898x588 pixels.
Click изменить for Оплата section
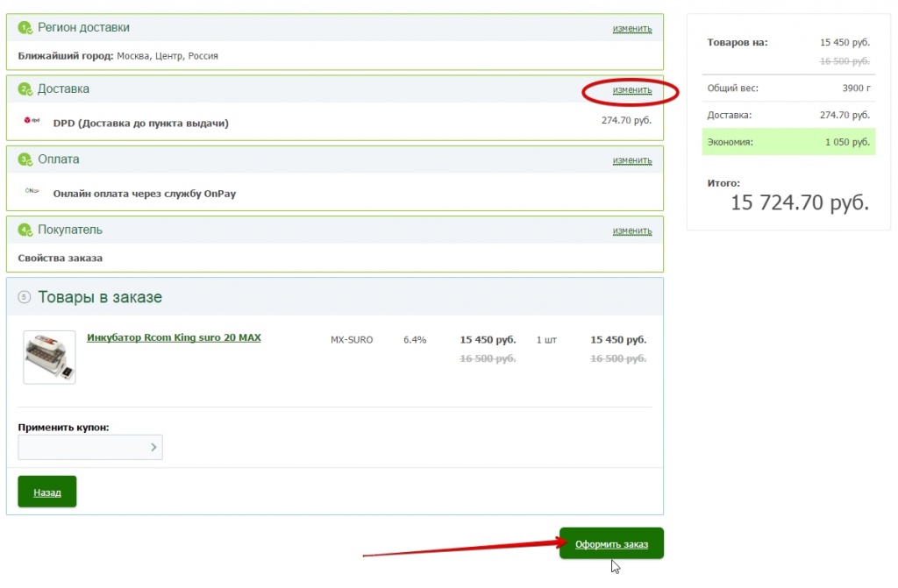(632, 160)
